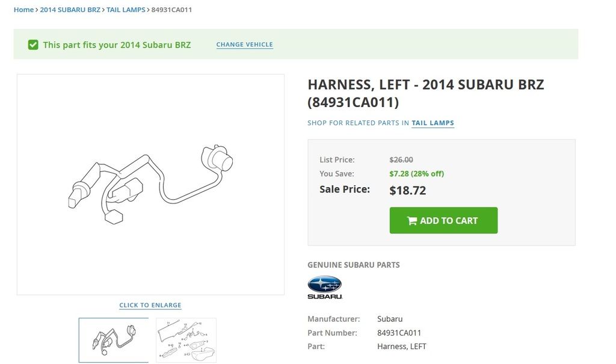The width and height of the screenshot is (616, 364).
Task: Select the first harness thumbnail
Action: pyautogui.click(x=114, y=340)
